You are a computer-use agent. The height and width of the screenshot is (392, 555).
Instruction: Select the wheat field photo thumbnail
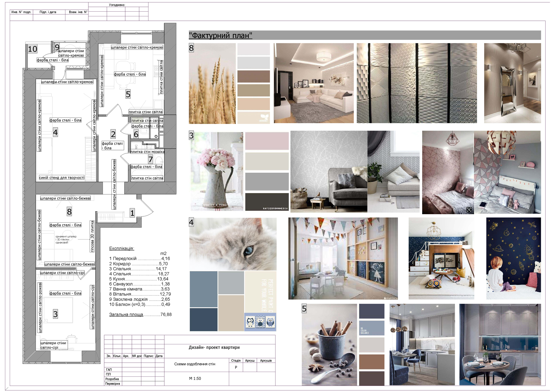[x=212, y=84]
